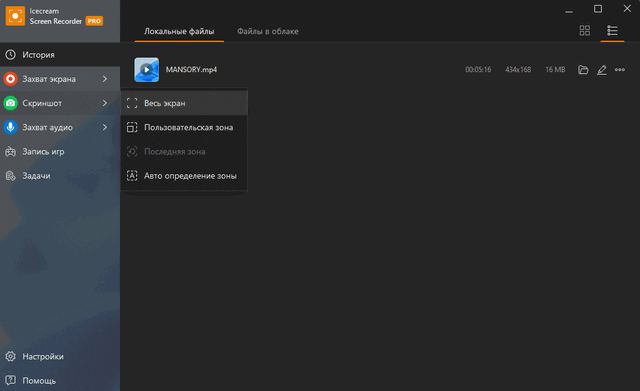Open the История (History) section
This screenshot has height=391, width=640.
tap(60, 55)
